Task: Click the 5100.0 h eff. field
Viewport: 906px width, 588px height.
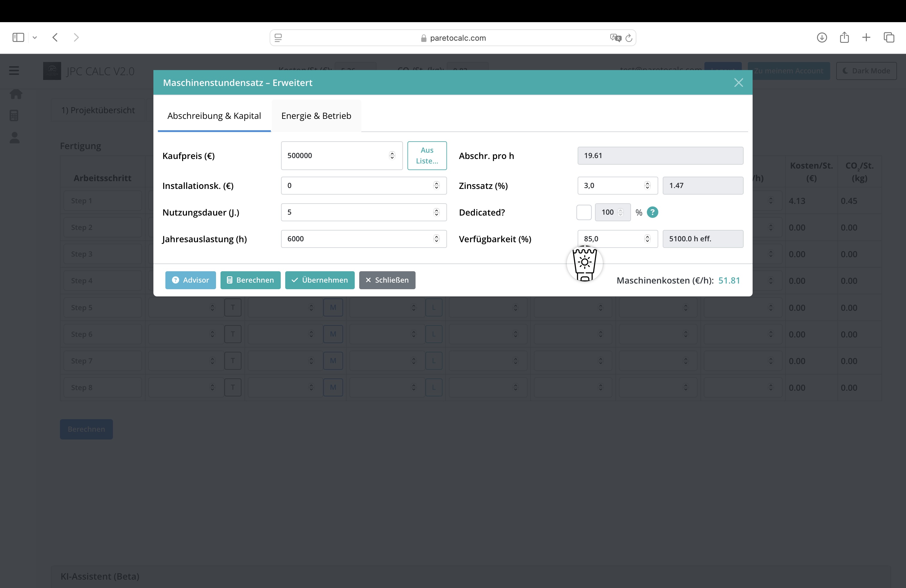Action: [x=703, y=239]
